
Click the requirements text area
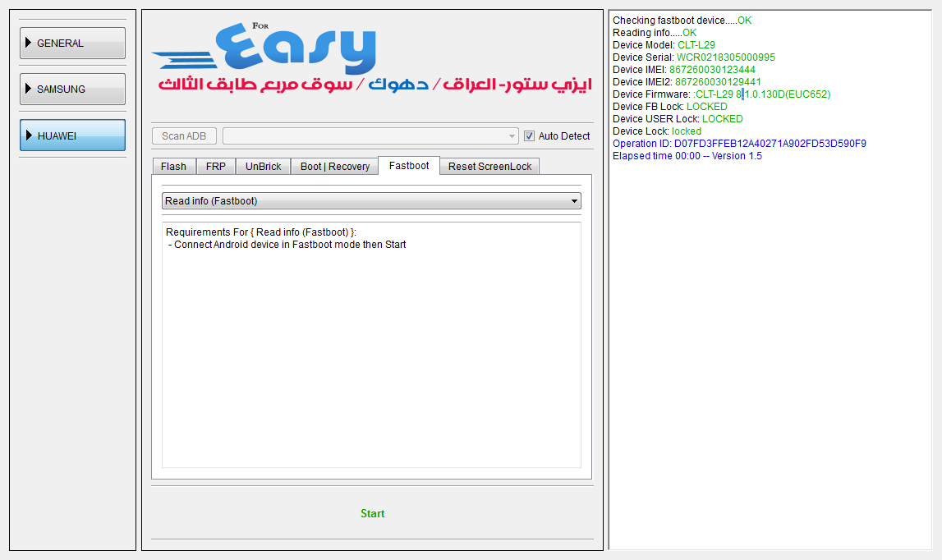371,345
